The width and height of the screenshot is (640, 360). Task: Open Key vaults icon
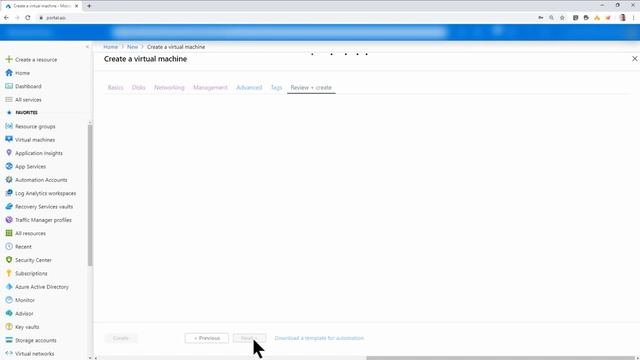pyautogui.click(x=9, y=327)
